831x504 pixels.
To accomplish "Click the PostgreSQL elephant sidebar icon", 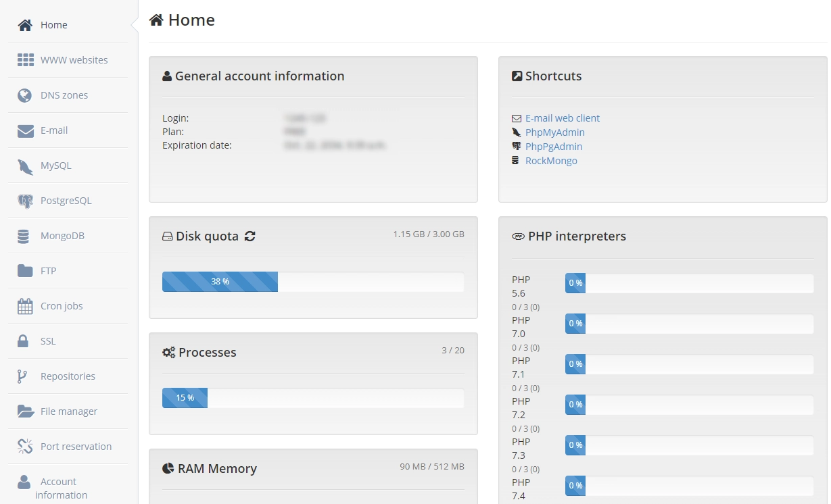I will [x=25, y=201].
